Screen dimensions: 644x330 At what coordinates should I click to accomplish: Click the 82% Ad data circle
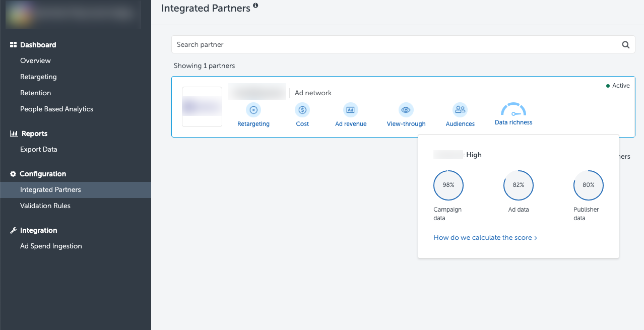point(519,185)
